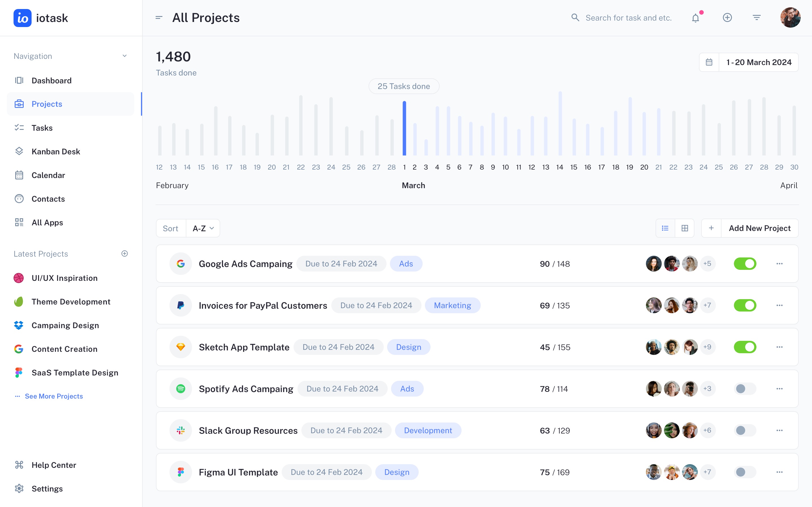Click calendar icon beside date range

(709, 62)
